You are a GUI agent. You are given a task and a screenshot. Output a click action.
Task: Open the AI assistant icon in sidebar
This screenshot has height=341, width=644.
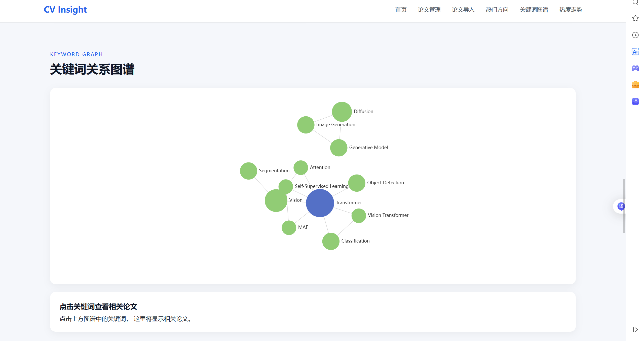(635, 52)
